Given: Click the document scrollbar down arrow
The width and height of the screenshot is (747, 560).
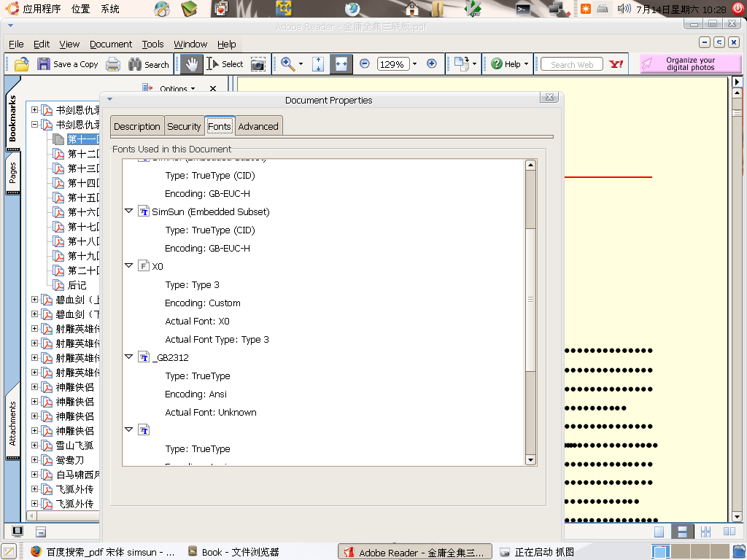Looking at the screenshot, I should pyautogui.click(x=737, y=517).
